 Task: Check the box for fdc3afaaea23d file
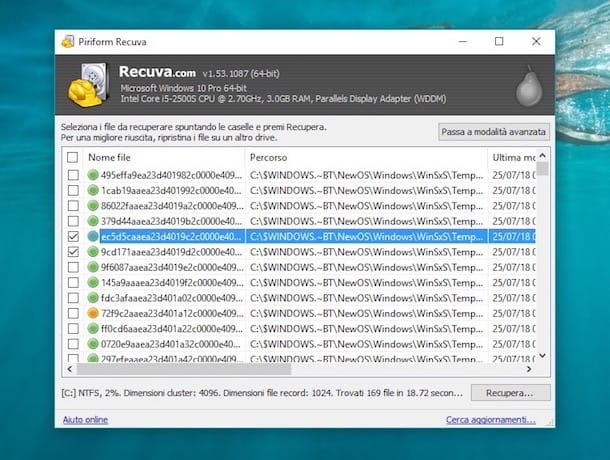[x=73, y=298]
